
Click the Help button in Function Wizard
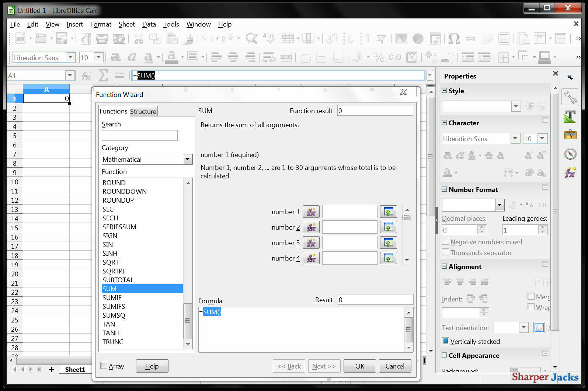pos(152,366)
